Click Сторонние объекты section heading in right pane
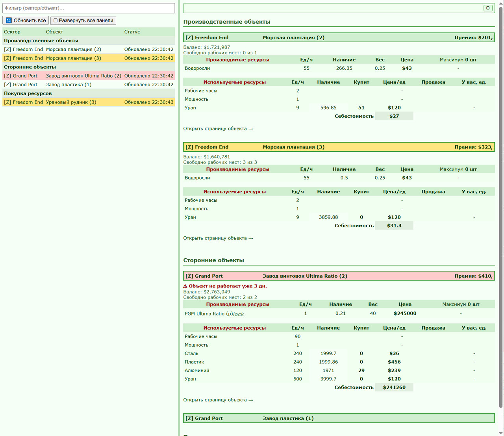 [214, 260]
